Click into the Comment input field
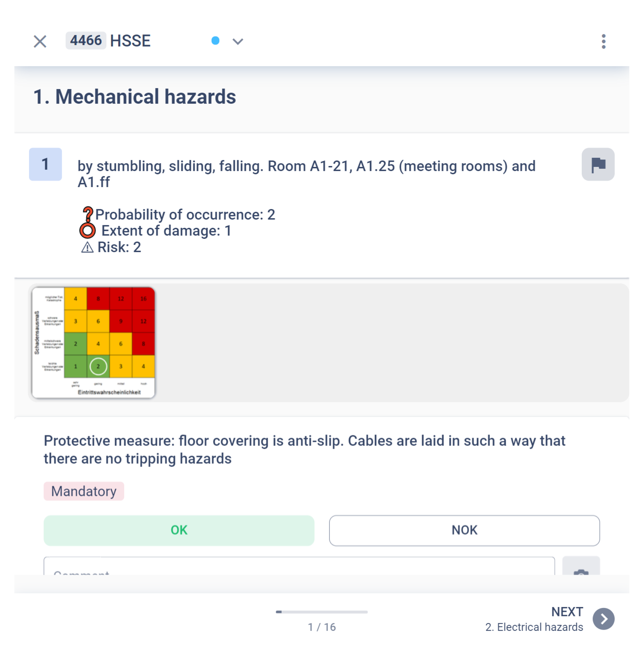This screenshot has width=644, height=659. [299, 566]
